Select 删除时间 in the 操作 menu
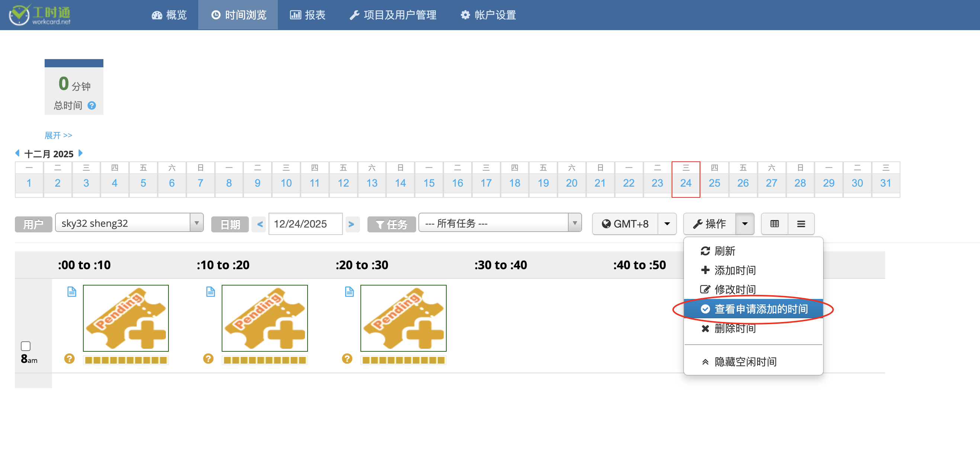Viewport: 980px width, 467px height. coord(734,329)
